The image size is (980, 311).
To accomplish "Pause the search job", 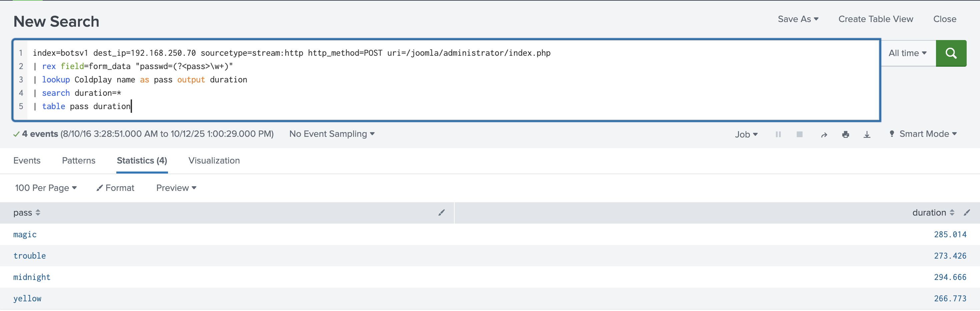I will (x=778, y=134).
